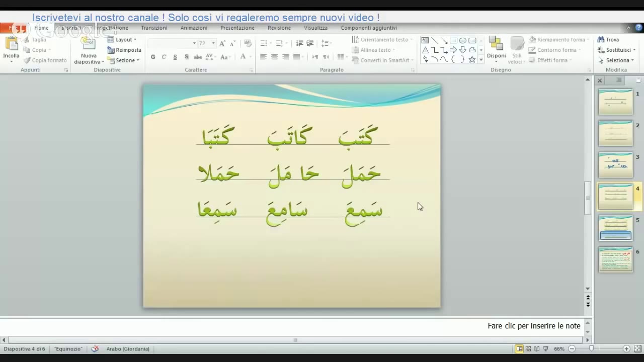Open font name dropdown box
The width and height of the screenshot is (644, 362).
coord(173,43)
